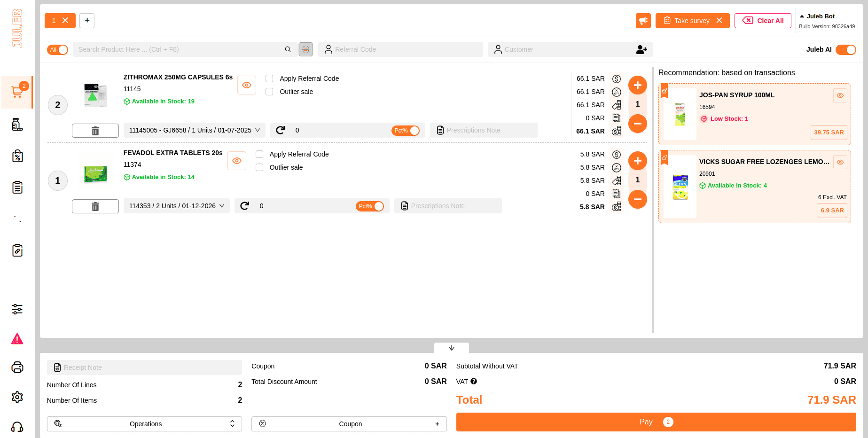Click the megaphone announcement icon
Viewport: 868px width, 438px height.
pos(643,21)
